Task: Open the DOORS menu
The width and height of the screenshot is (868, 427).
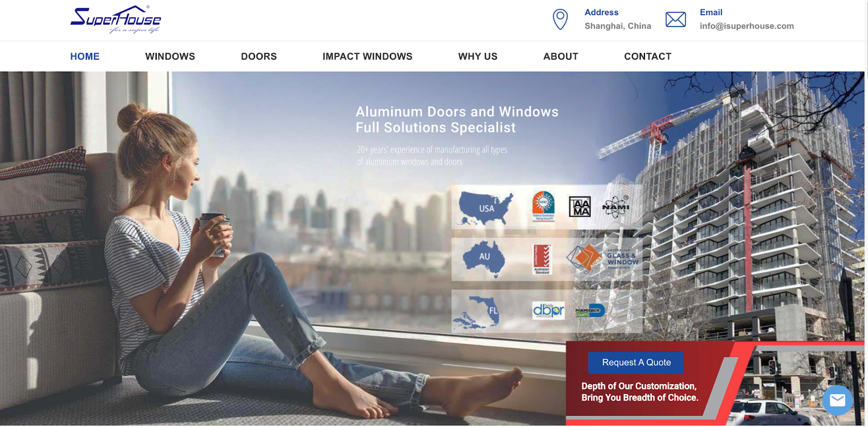Action: tap(259, 56)
